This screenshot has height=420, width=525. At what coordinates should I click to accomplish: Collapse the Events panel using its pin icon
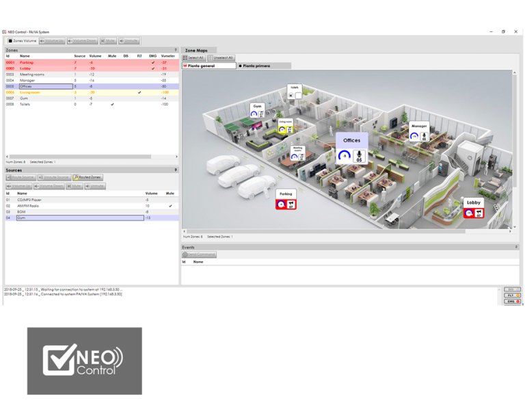point(515,247)
